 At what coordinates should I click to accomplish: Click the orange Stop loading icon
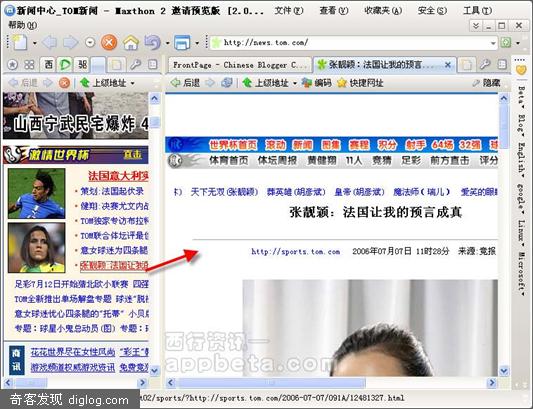109,43
